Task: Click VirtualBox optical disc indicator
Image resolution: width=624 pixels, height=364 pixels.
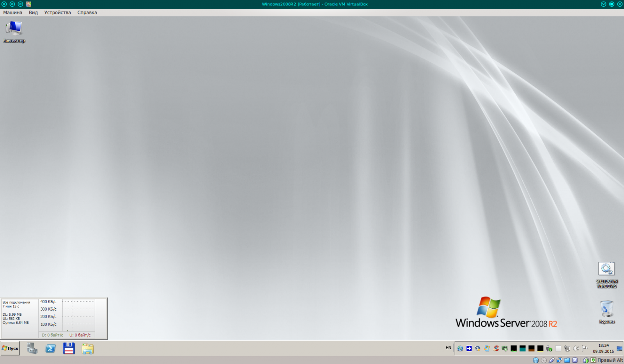Action: click(544, 360)
